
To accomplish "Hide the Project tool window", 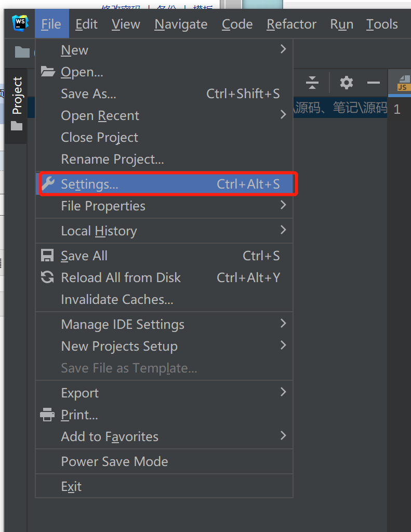I will click(373, 83).
